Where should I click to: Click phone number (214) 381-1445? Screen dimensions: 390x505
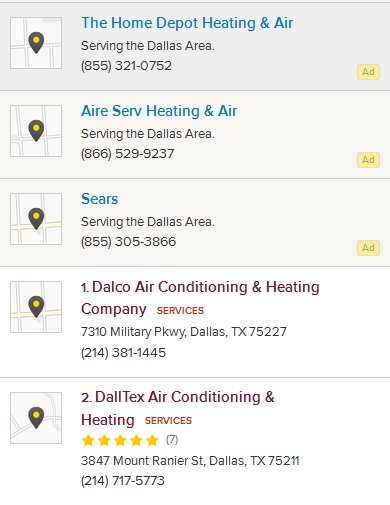click(x=123, y=353)
